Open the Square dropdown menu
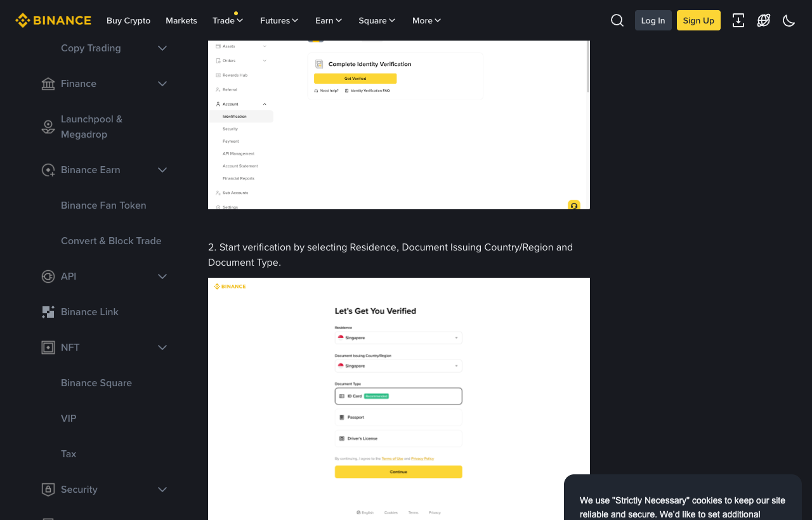The width and height of the screenshot is (812, 520). [x=377, y=20]
